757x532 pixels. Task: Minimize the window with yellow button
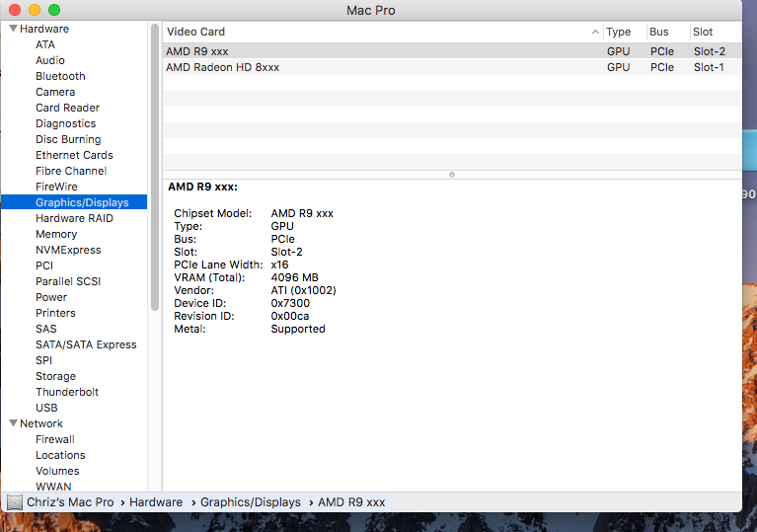pos(35,10)
